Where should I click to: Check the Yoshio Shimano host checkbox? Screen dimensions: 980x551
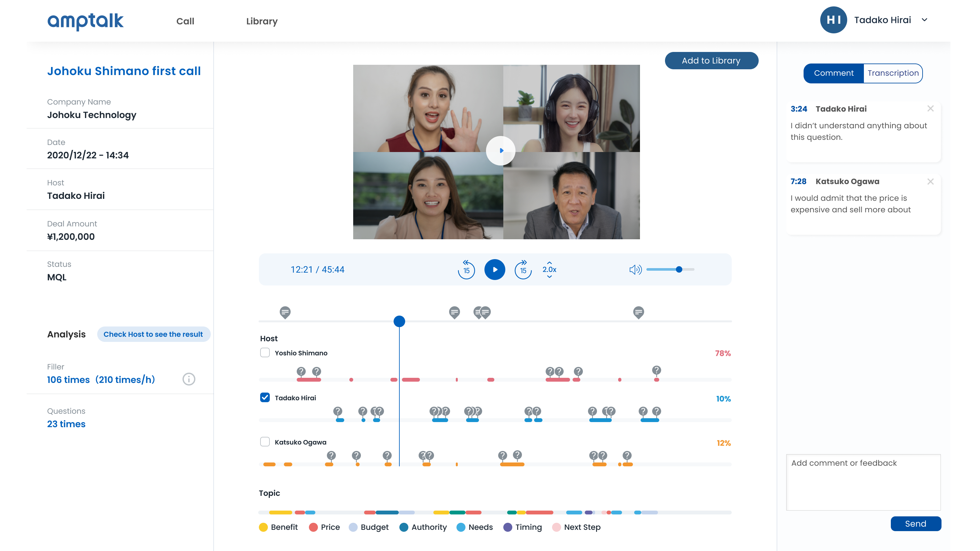[x=265, y=352]
